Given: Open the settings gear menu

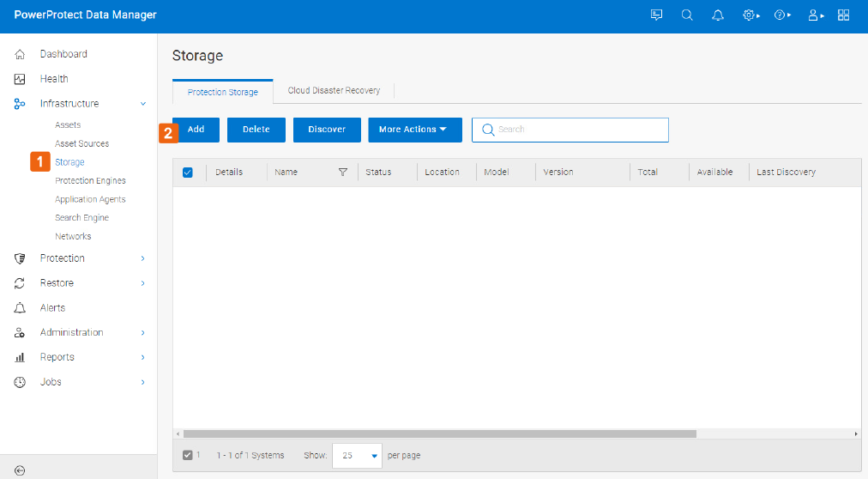Looking at the screenshot, I should [x=750, y=15].
